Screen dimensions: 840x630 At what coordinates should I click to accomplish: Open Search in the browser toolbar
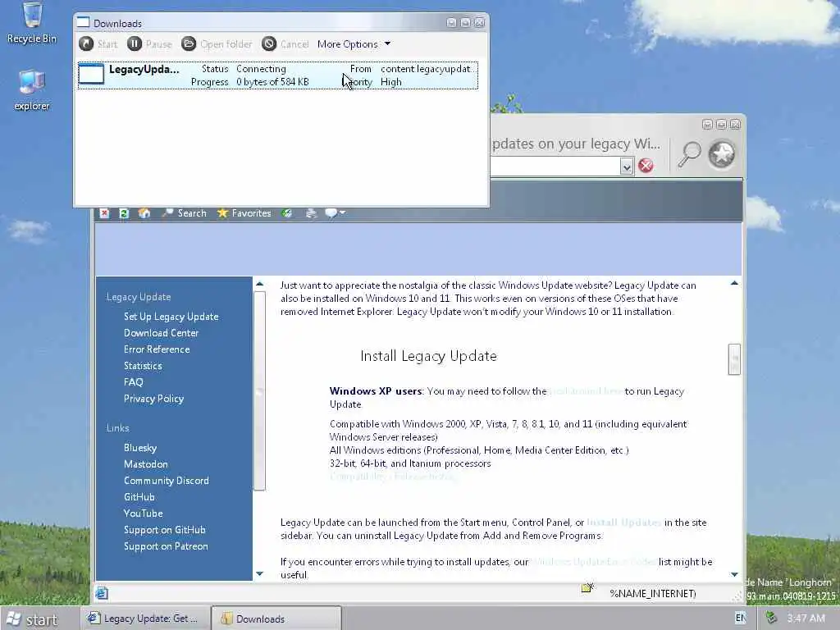185,213
